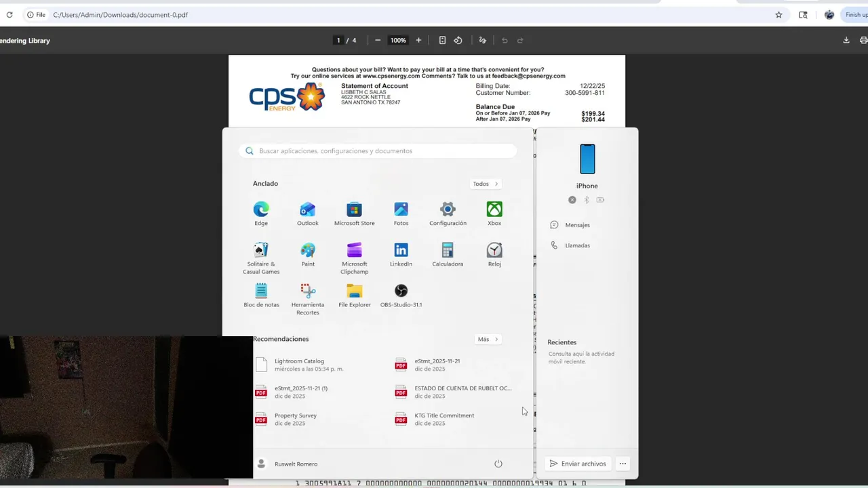Zoom out the PDF viewer
868x488 pixels.
pos(378,41)
